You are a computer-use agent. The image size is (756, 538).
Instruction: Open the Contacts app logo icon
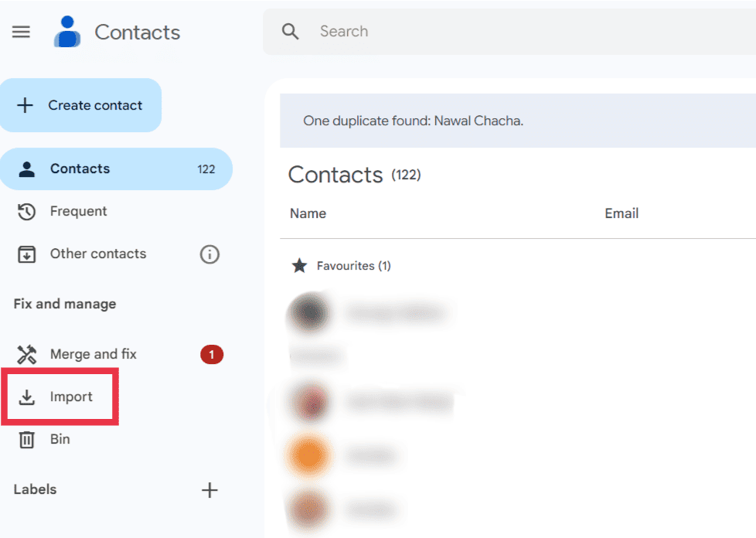(x=68, y=32)
